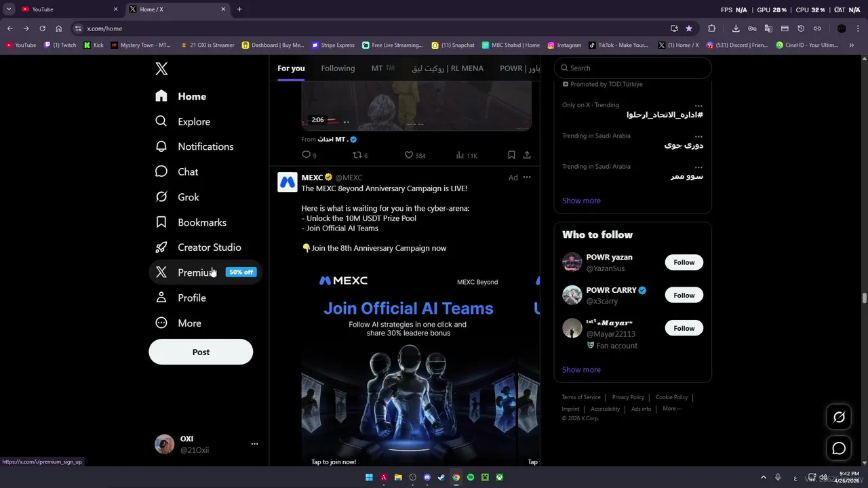Open Bookmarks in the sidebar
868x488 pixels.
coord(191,222)
